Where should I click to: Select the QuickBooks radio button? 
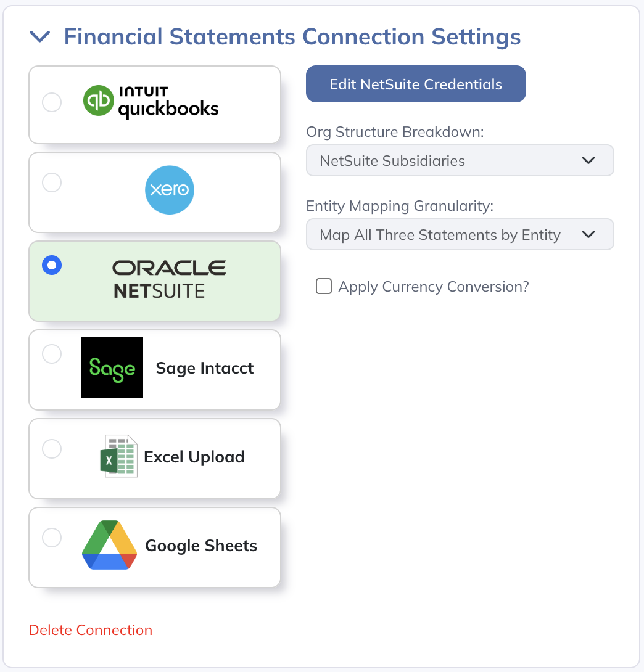pyautogui.click(x=52, y=102)
